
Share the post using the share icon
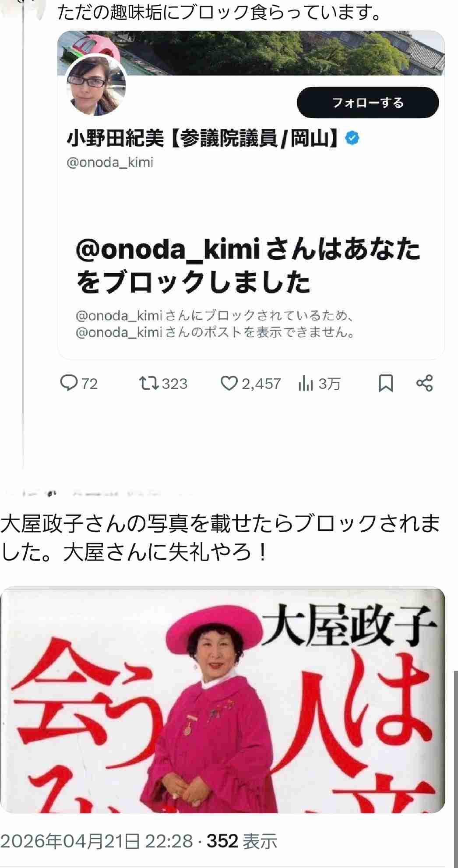coord(424,383)
